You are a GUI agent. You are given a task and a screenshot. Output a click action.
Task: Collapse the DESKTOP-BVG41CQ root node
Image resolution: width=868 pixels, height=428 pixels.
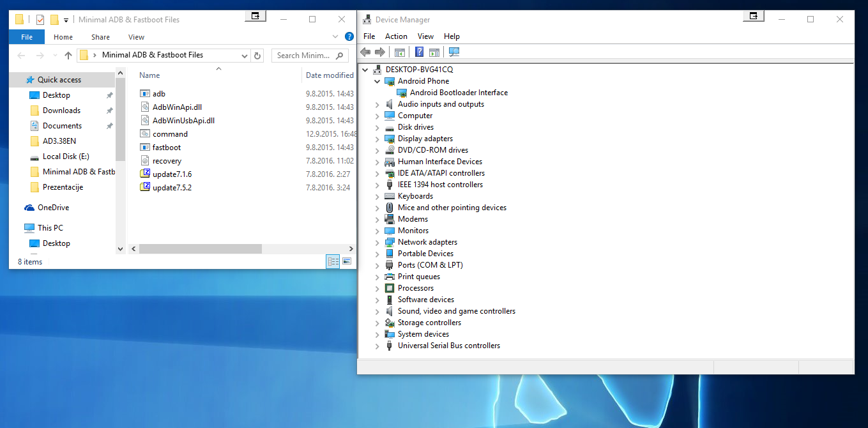[365, 70]
